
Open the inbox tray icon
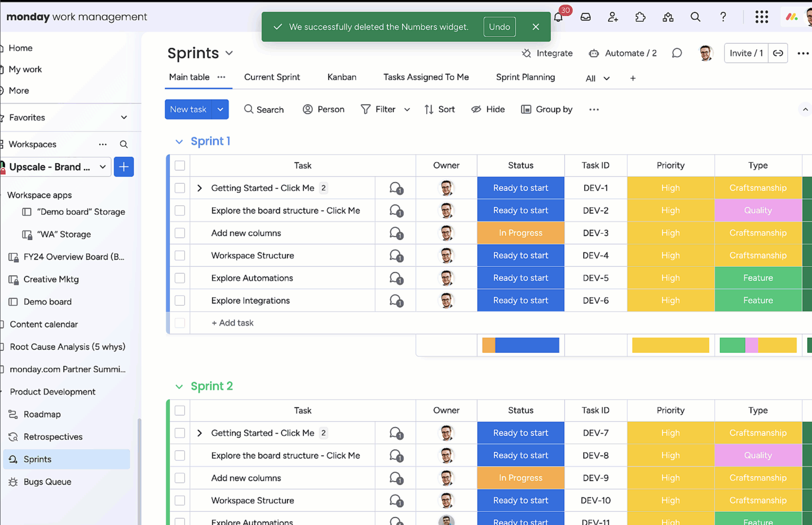pyautogui.click(x=586, y=17)
